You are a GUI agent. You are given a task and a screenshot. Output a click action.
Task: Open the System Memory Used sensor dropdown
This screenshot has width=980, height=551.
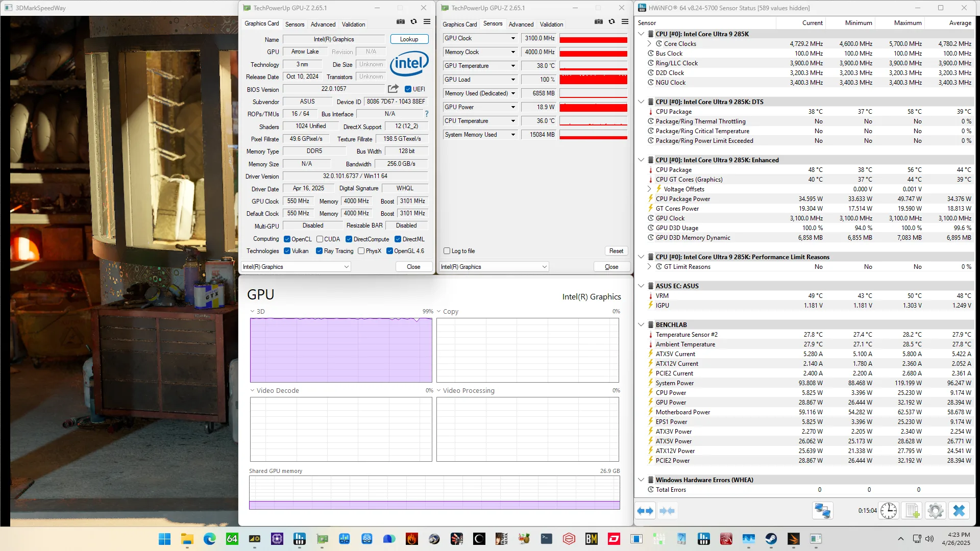(x=513, y=135)
